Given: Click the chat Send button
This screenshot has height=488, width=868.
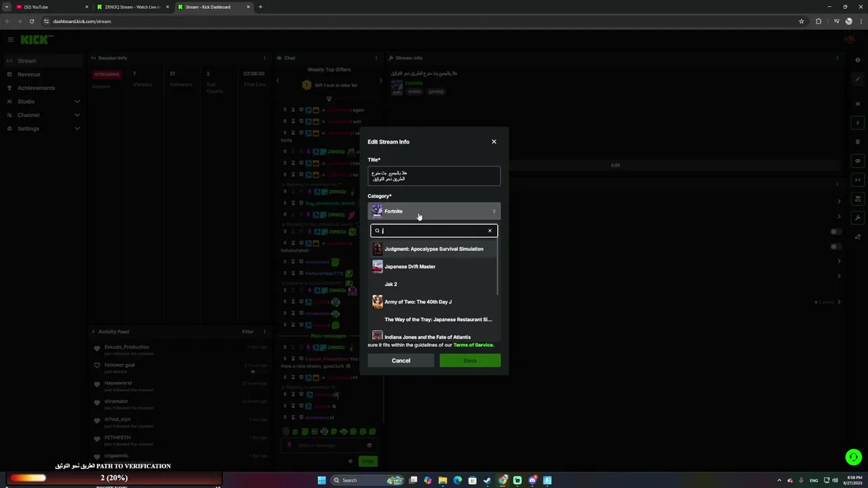Looking at the screenshot, I should point(368,461).
